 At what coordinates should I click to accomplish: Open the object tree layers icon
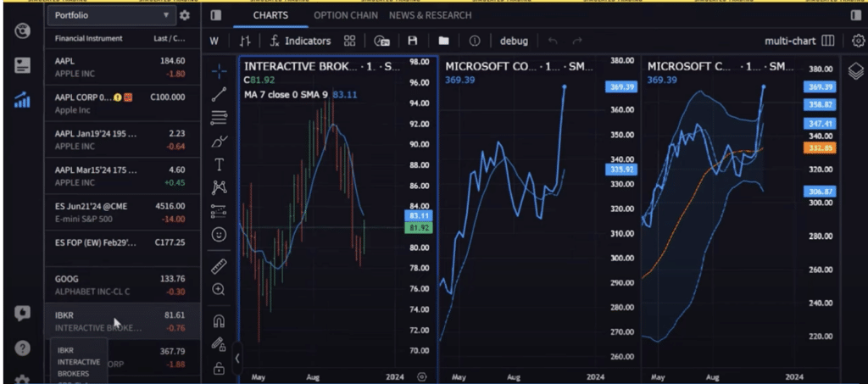(855, 71)
